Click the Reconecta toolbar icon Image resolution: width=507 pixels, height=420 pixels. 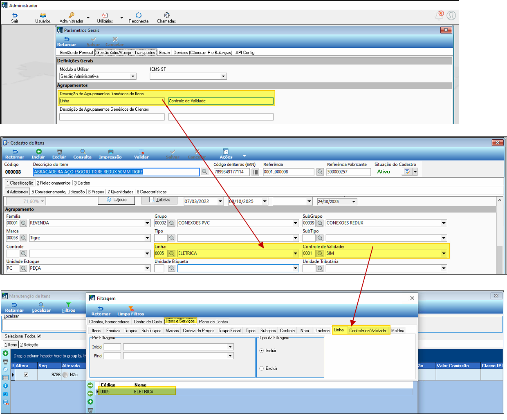139,16
